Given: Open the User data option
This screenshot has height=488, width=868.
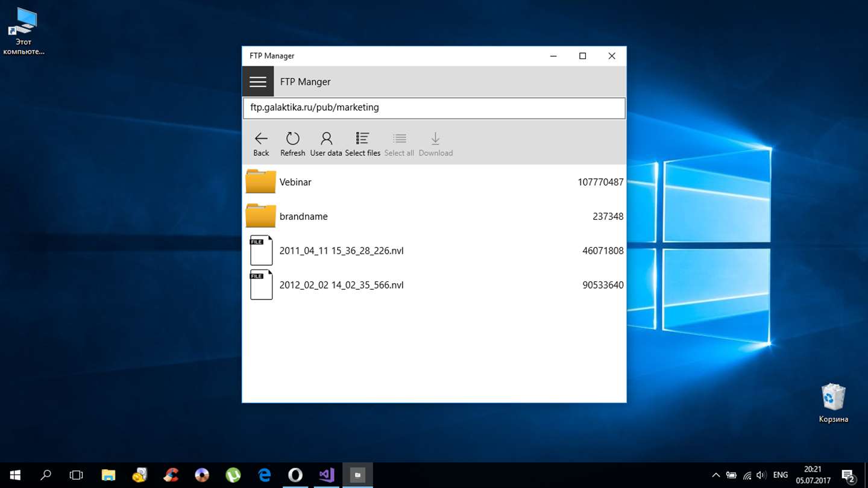Looking at the screenshot, I should (x=326, y=139).
